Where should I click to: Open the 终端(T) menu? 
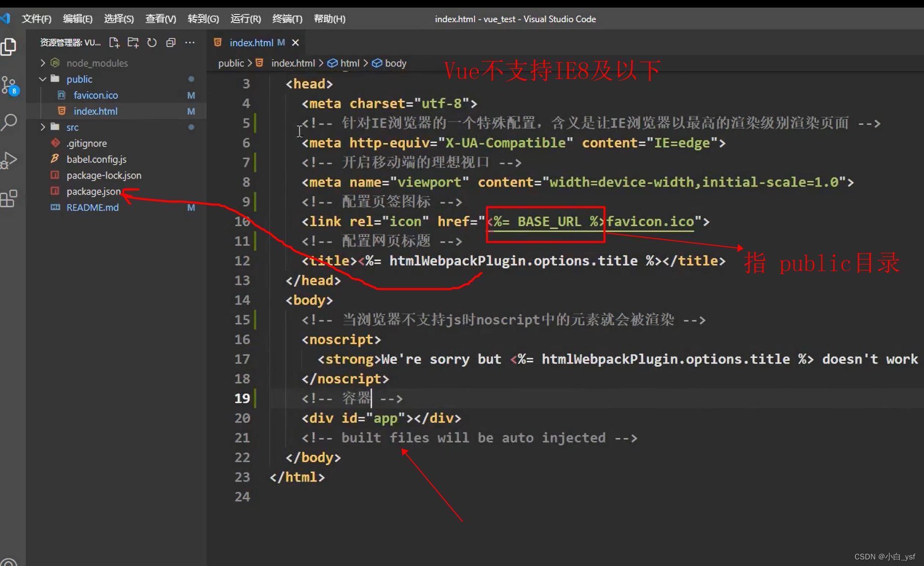pos(287,19)
